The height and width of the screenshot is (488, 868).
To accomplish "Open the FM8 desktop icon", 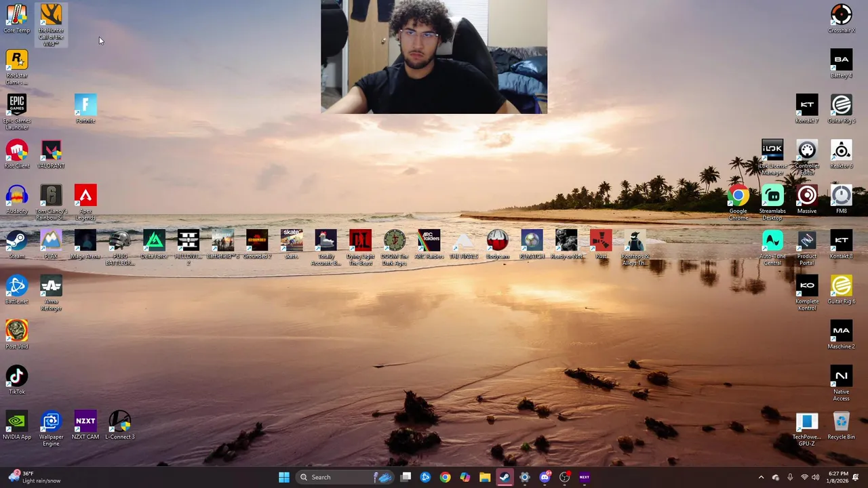I will click(841, 200).
